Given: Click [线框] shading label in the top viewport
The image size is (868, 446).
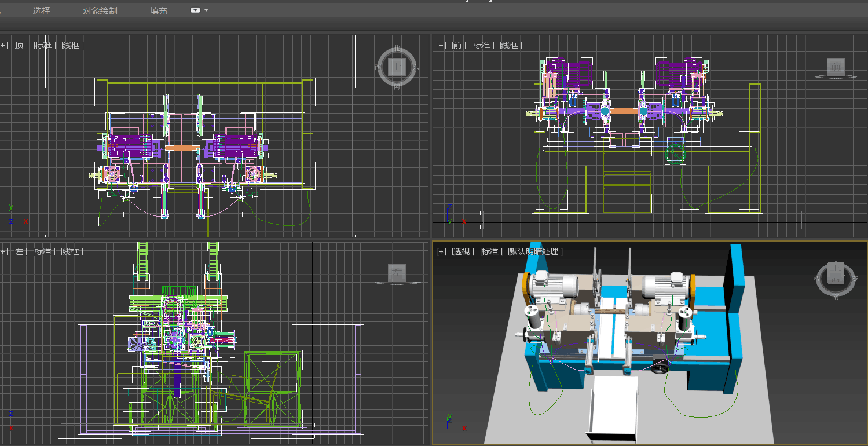Looking at the screenshot, I should pyautogui.click(x=72, y=45).
